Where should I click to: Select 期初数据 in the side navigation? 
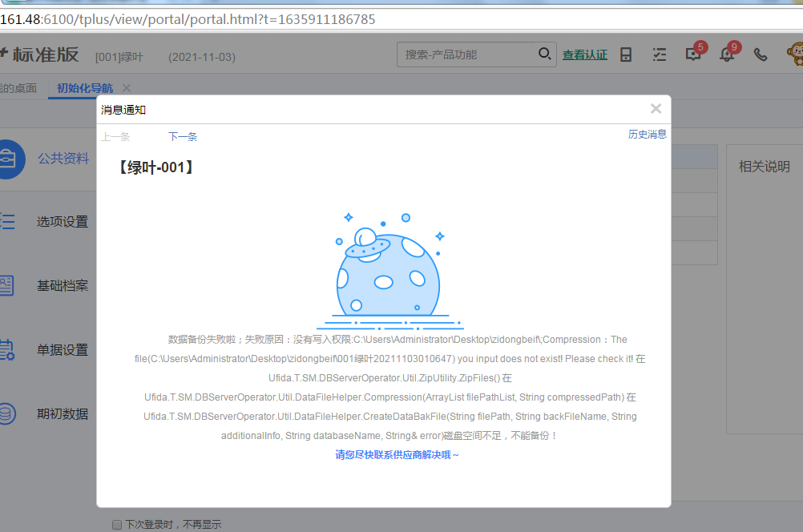(63, 413)
